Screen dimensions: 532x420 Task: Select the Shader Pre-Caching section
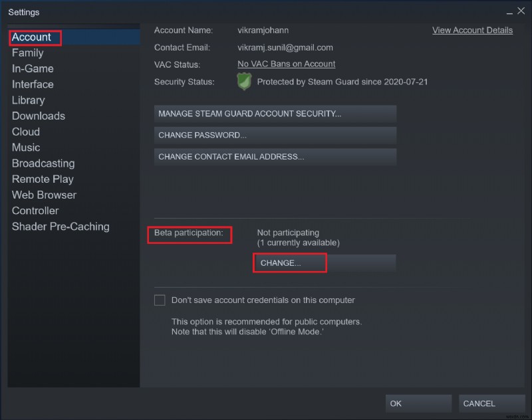61,227
